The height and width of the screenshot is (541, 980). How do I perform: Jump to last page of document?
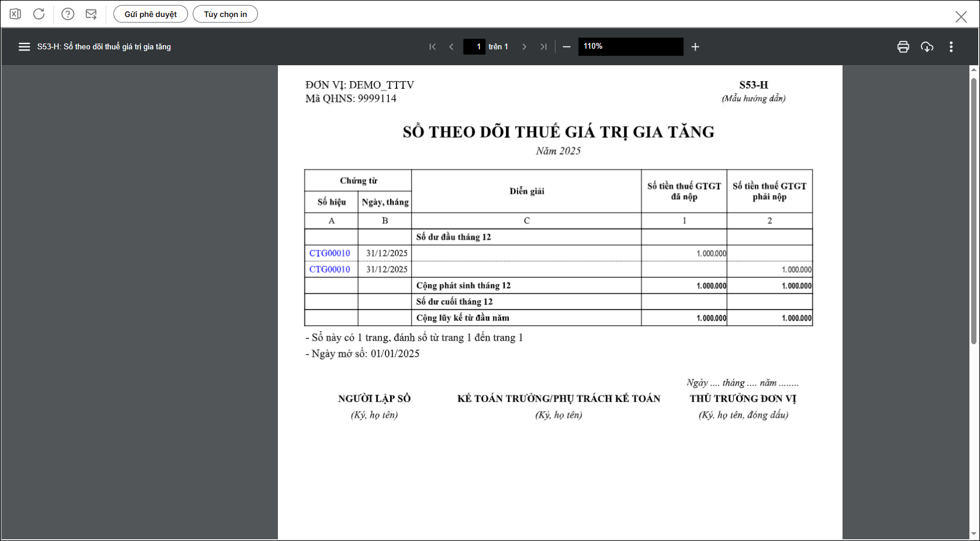click(x=543, y=47)
